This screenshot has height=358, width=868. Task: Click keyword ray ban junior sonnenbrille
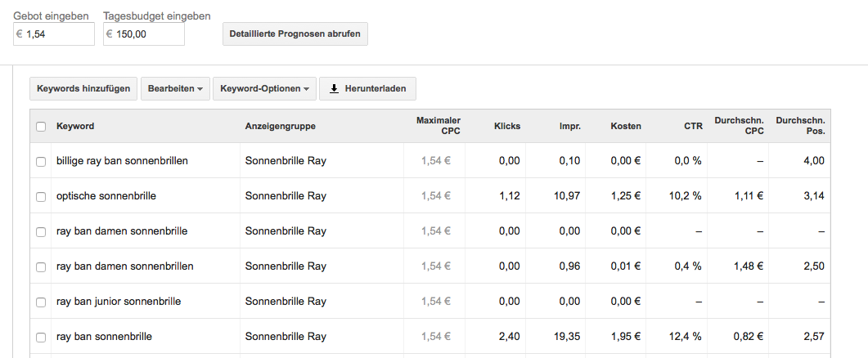click(x=119, y=302)
